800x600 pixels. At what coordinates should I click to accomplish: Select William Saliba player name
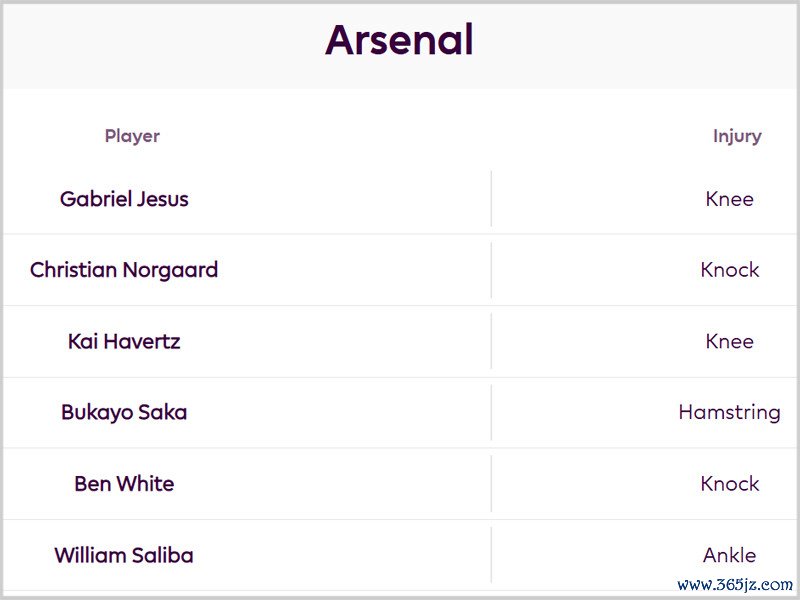point(124,555)
